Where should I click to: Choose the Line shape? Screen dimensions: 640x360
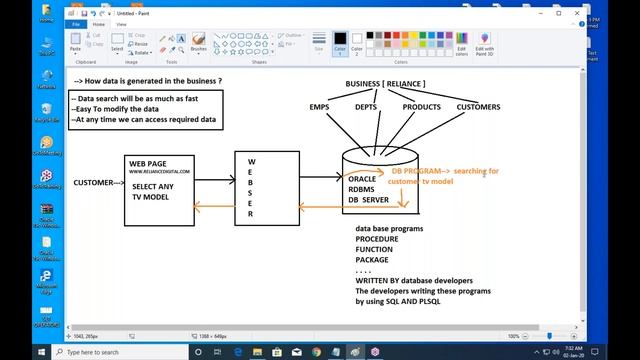(x=217, y=36)
